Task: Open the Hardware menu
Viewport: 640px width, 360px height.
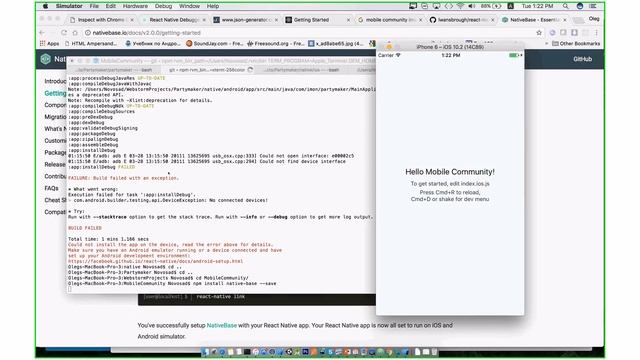Action: tap(135, 6)
